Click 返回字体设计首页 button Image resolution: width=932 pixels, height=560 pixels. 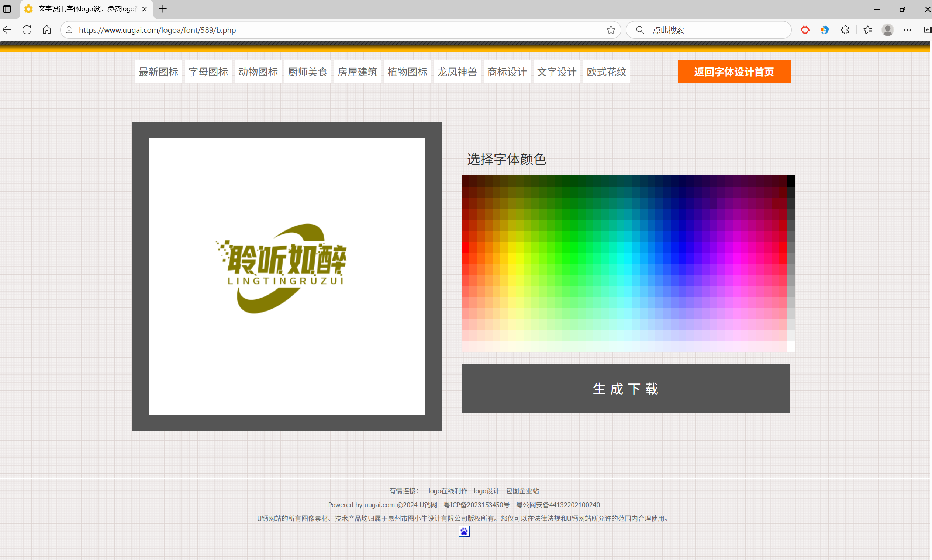[734, 72]
